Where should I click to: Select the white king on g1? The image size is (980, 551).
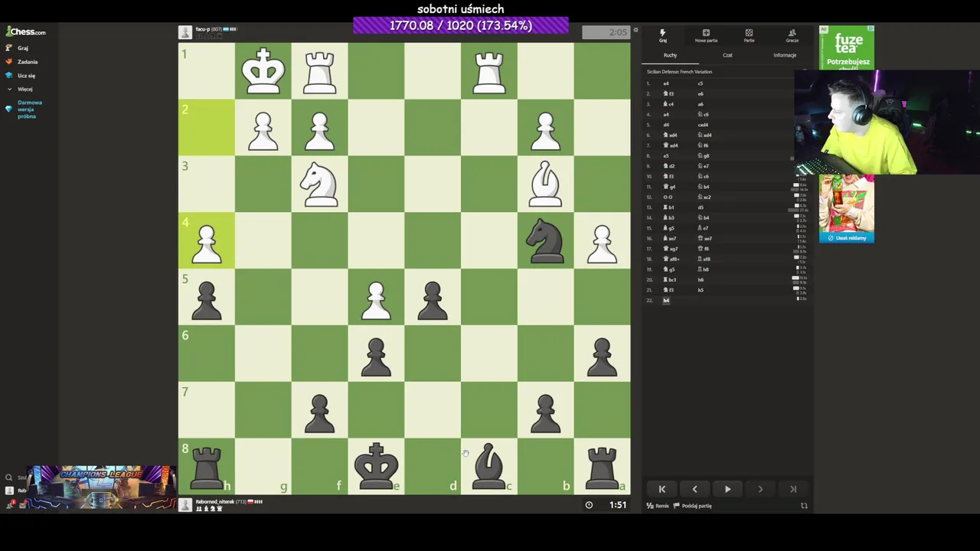(x=263, y=71)
